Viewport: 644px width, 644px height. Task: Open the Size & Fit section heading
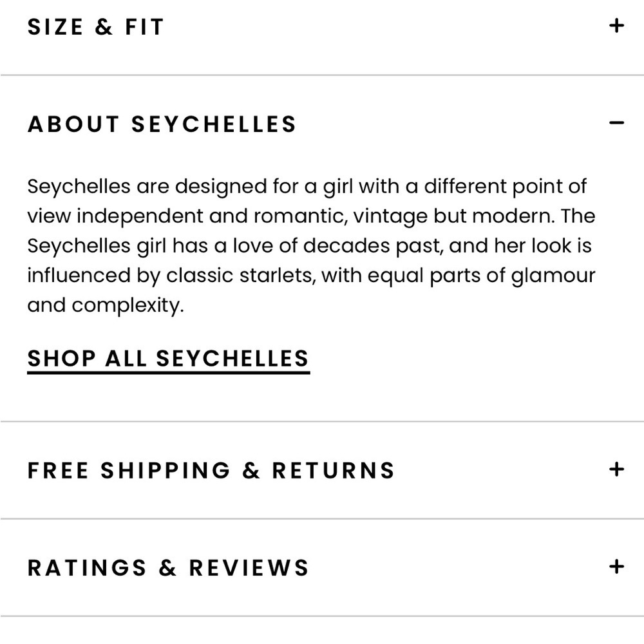pos(96,27)
